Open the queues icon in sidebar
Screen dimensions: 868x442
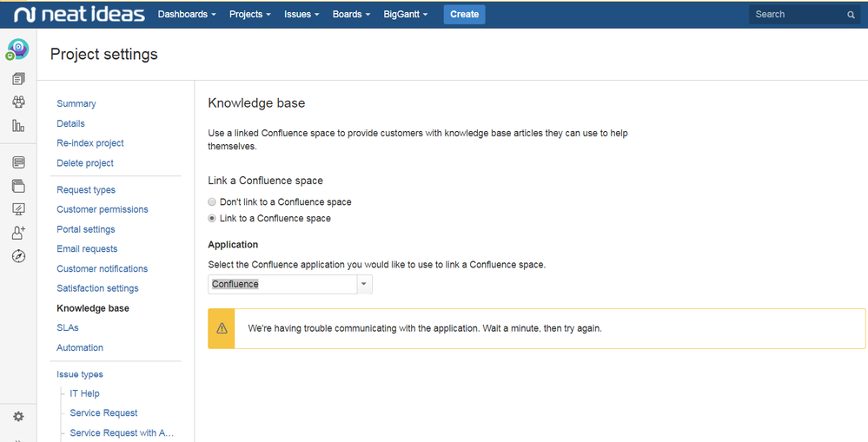click(18, 79)
